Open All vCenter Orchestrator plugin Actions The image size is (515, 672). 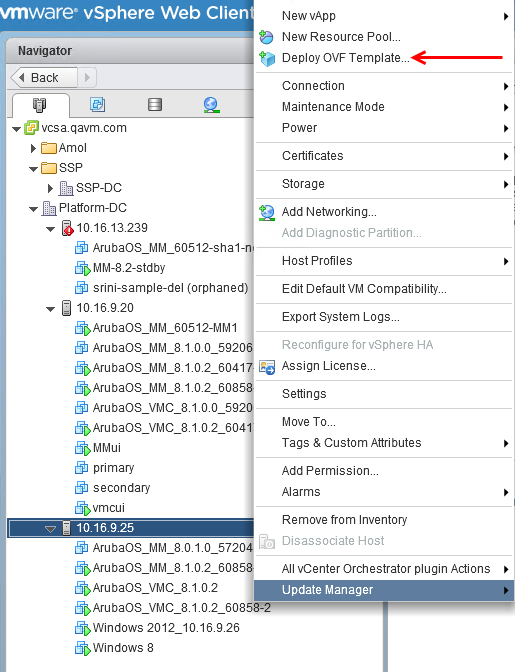coord(384,569)
